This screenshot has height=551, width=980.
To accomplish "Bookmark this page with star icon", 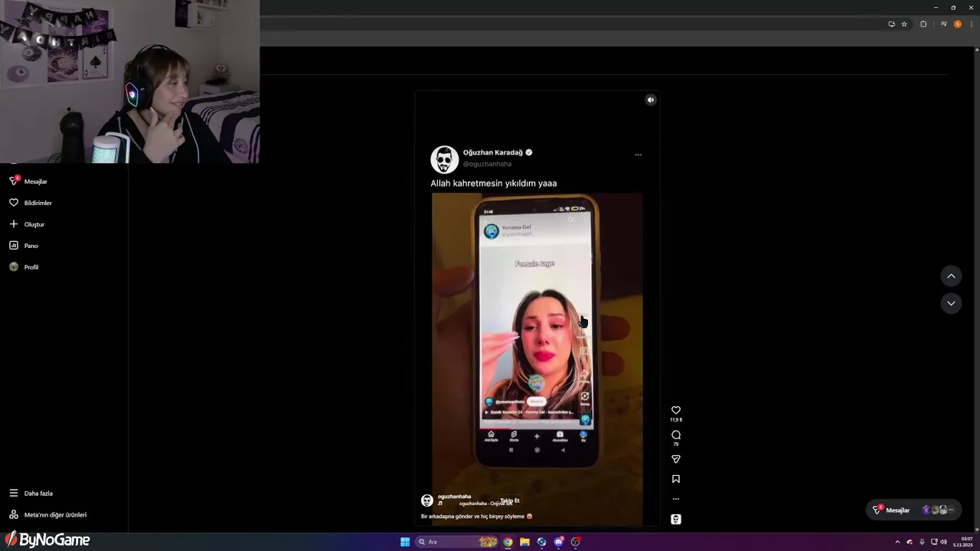I will (x=904, y=24).
